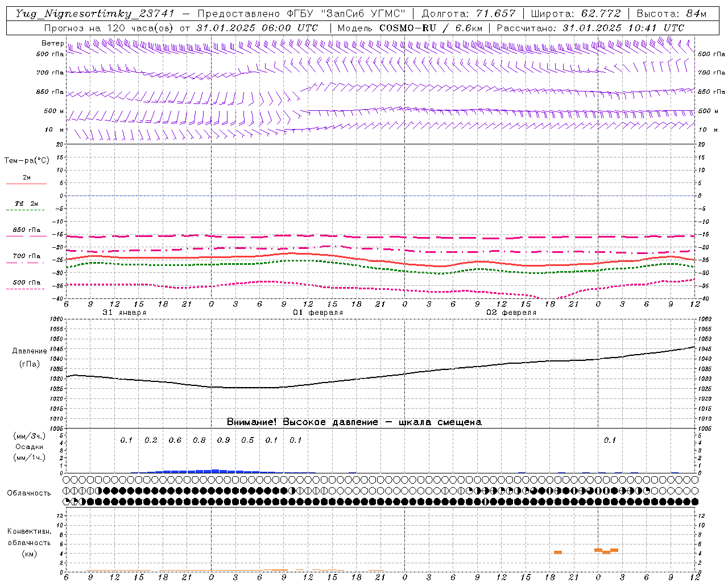
Task: Select the Модель COSMO-RU / 6.6км text
Action: tap(409, 28)
